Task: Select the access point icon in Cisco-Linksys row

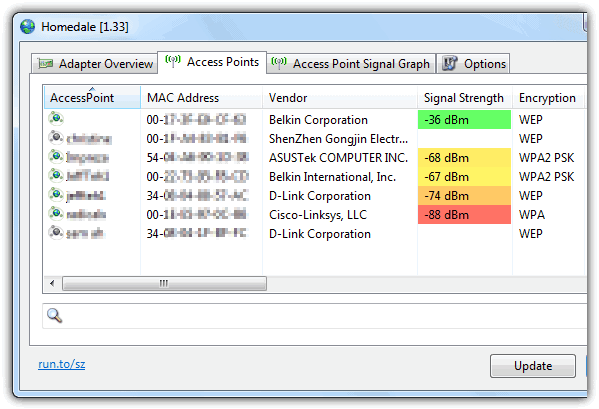Action: tap(56, 213)
